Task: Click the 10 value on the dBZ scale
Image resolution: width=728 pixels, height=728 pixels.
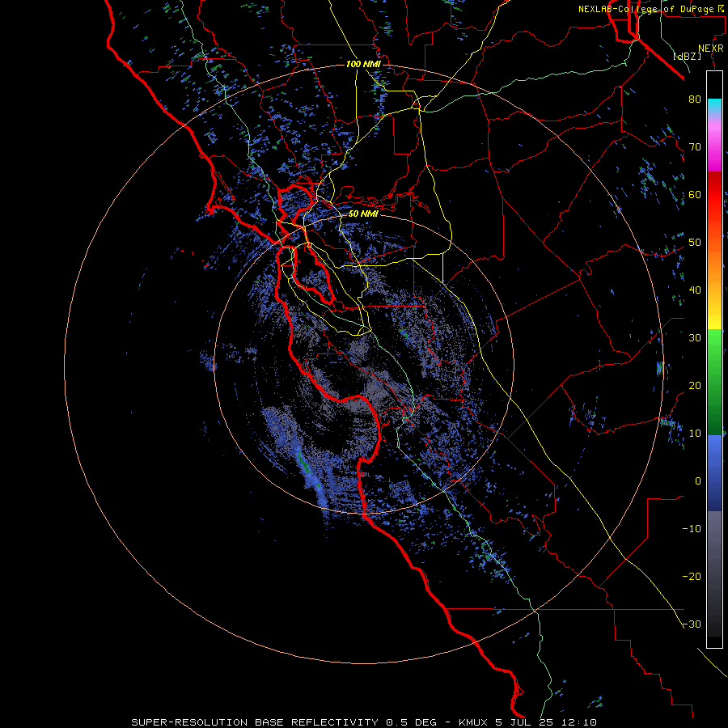Action: [695, 434]
